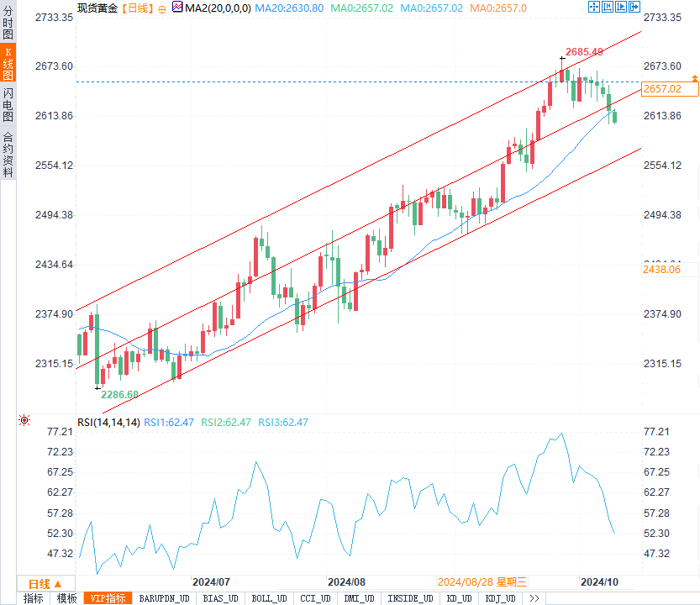Open the 合约资料 side tab

[x=8, y=155]
